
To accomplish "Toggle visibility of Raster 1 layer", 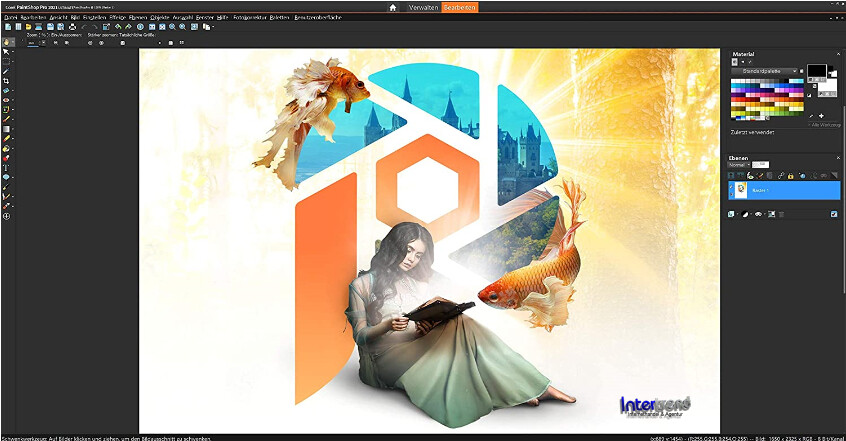I will tap(732, 186).
